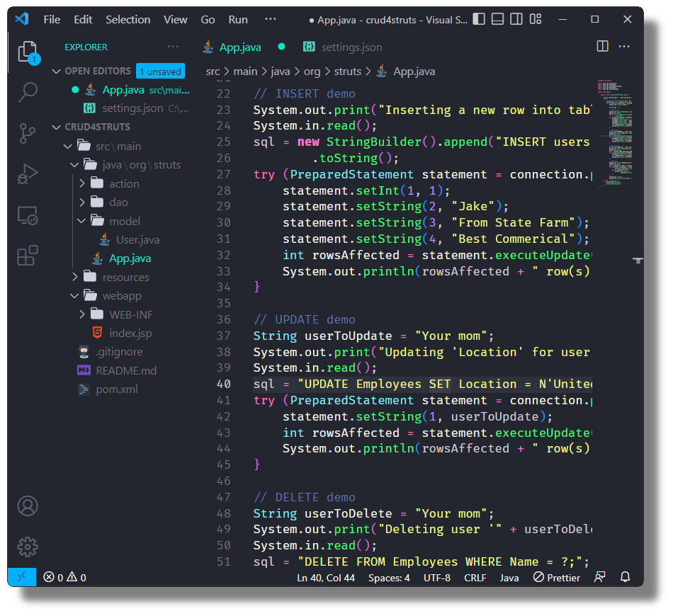Click the Prettier status bar item
Screen dimensions: 673x616
tap(556, 577)
